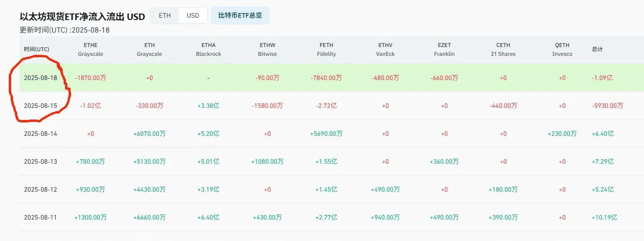The height and width of the screenshot is (241, 644).
Task: Select the 2025-08-18 date row
Action: click(x=331, y=78)
